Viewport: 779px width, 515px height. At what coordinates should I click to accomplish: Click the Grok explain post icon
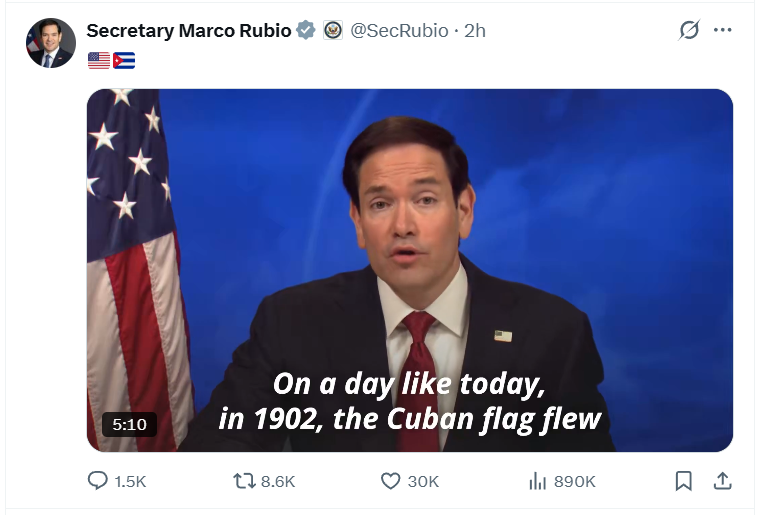click(689, 30)
